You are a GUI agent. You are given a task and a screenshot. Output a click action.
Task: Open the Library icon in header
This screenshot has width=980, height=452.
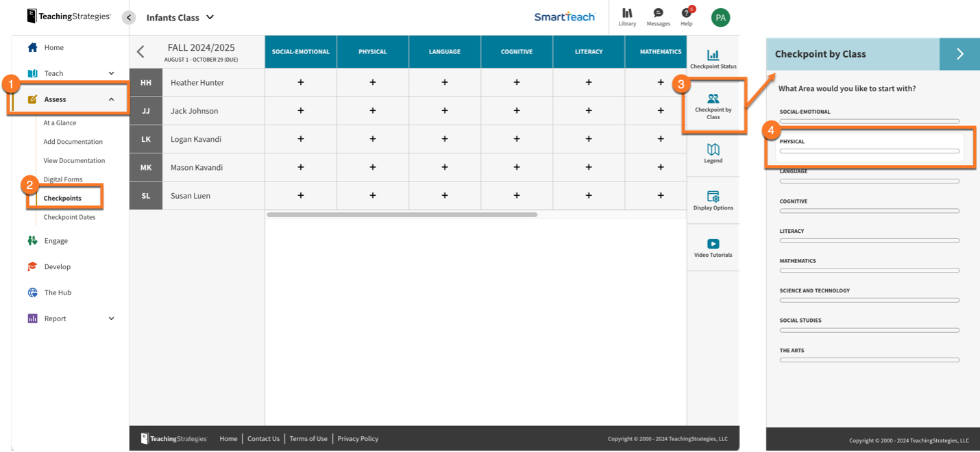click(x=627, y=14)
